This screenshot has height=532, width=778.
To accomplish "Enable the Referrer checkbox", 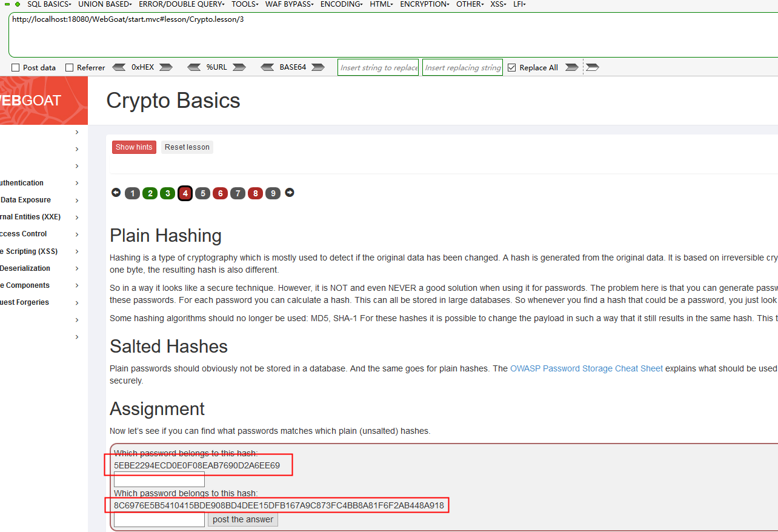I will click(x=69, y=68).
